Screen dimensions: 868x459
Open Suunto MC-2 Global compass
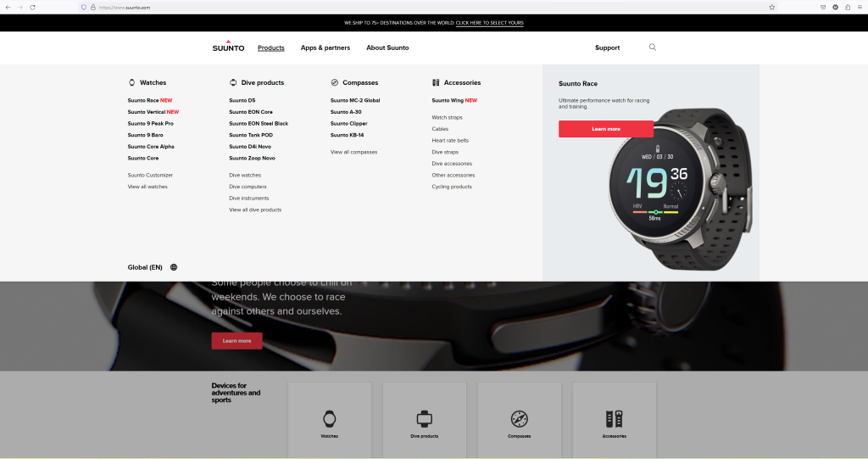tap(355, 100)
